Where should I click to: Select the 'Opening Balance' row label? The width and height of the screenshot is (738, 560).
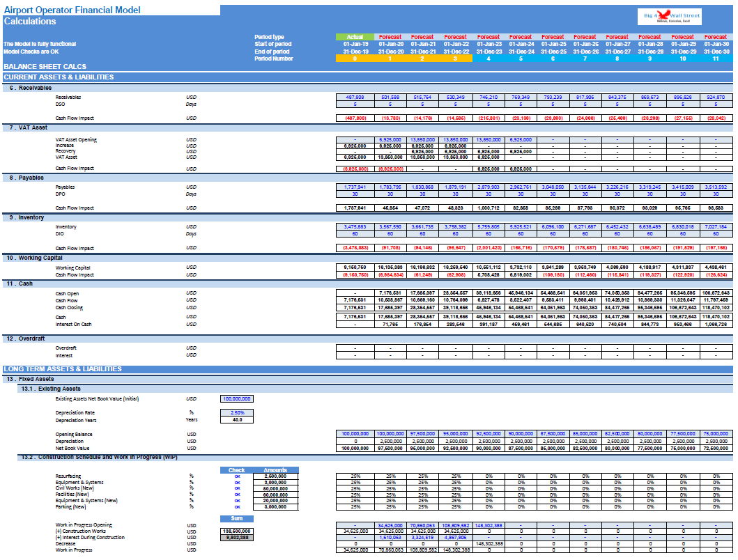coord(74,435)
